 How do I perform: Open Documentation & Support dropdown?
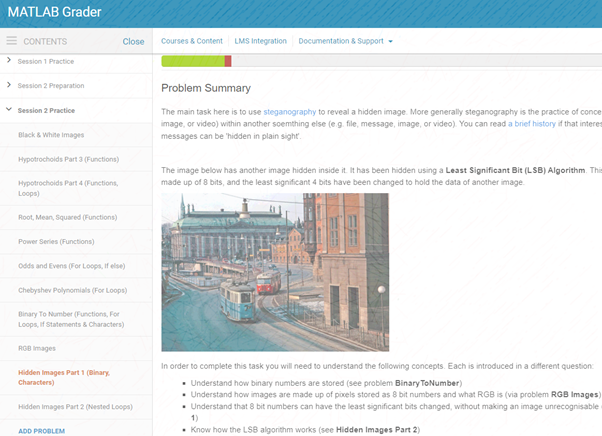pyautogui.click(x=346, y=41)
